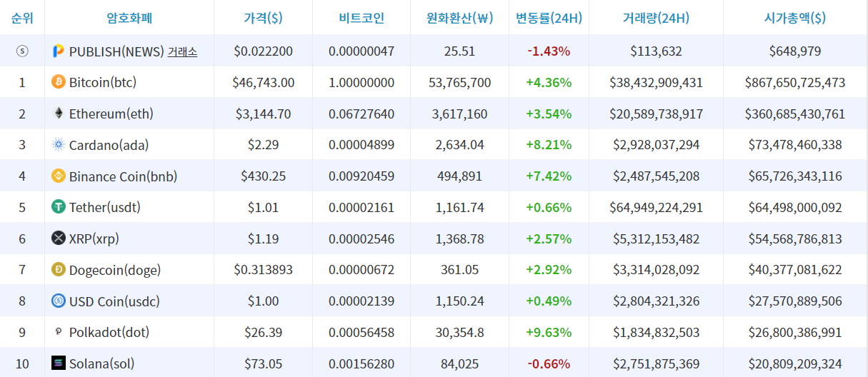Click the Cardano logo icon
This screenshot has width=868, height=377.
(59, 145)
